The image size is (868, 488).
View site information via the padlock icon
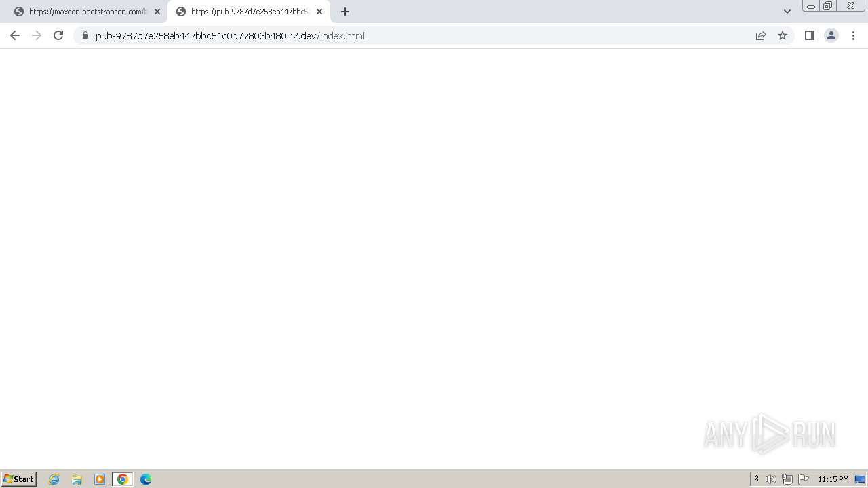(x=85, y=36)
